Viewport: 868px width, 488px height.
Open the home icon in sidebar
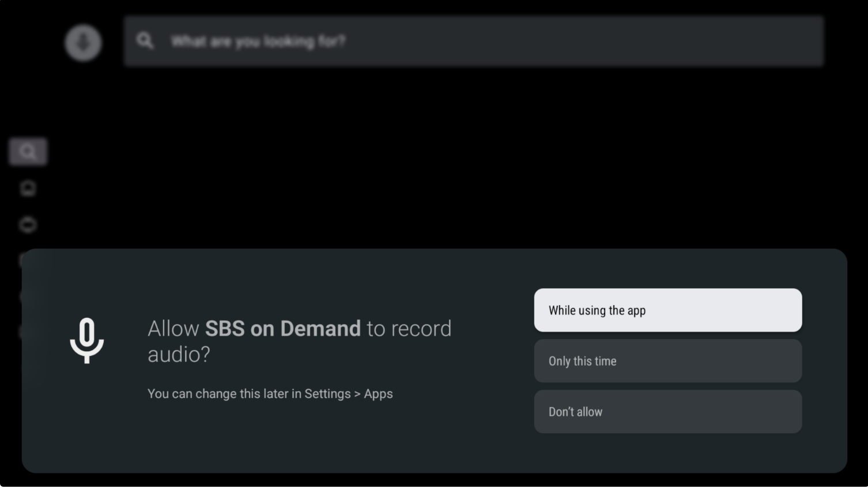pos(28,189)
